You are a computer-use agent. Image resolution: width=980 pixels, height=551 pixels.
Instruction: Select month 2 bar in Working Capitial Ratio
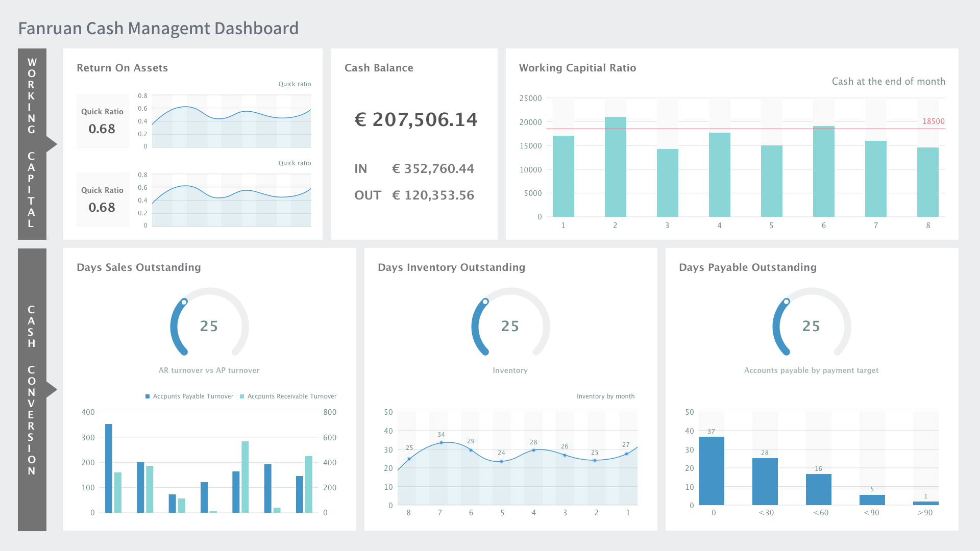click(615, 166)
